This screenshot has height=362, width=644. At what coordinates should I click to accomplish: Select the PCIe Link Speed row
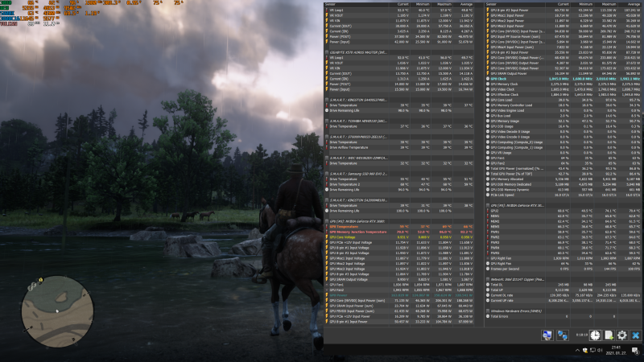point(563,195)
